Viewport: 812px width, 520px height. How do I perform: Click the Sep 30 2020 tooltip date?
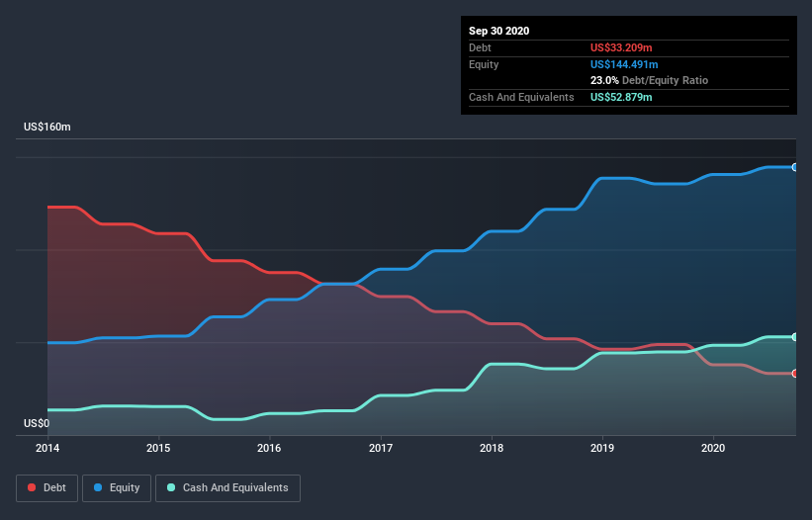tap(499, 31)
